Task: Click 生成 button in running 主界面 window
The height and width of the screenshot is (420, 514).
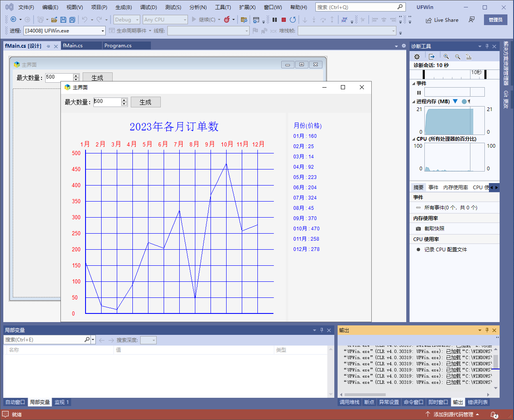Action: pyautogui.click(x=146, y=102)
